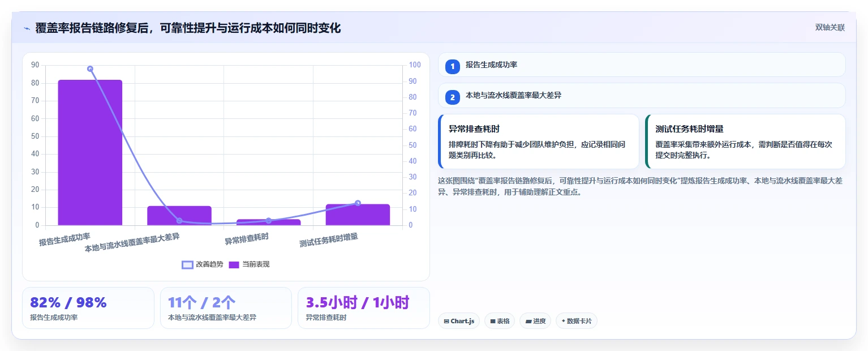Click the blue number 1 badge

(x=453, y=66)
